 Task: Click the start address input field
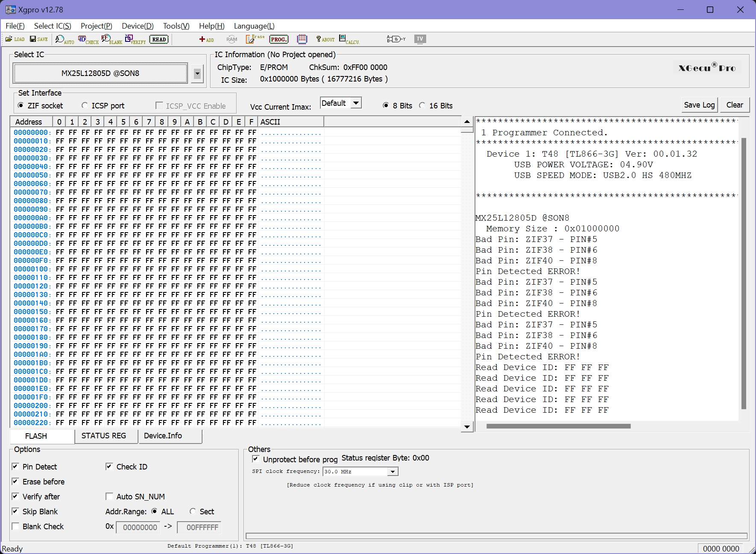coord(138,528)
